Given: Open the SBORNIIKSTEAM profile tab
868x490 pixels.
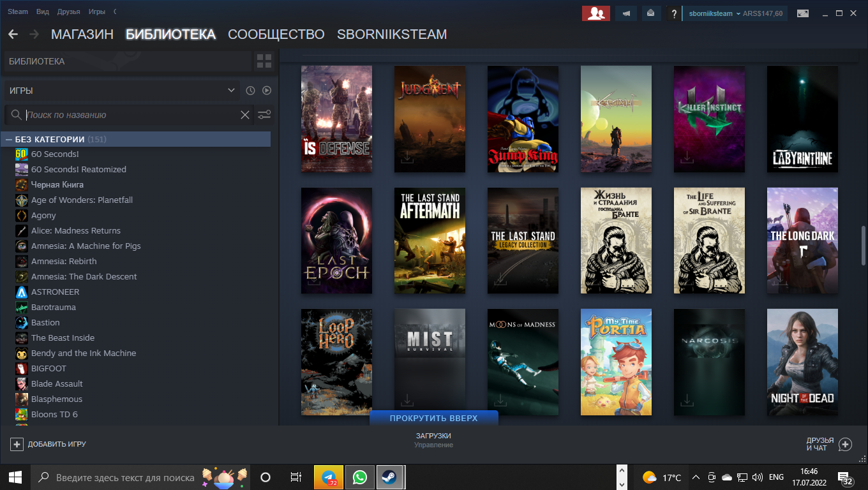Looking at the screenshot, I should [392, 34].
